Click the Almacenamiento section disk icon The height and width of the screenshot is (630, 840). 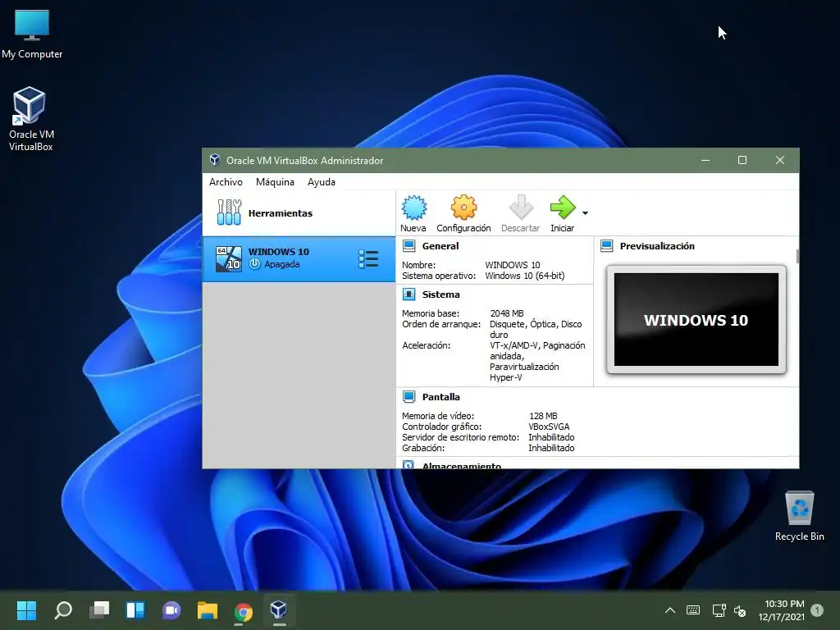409,465
